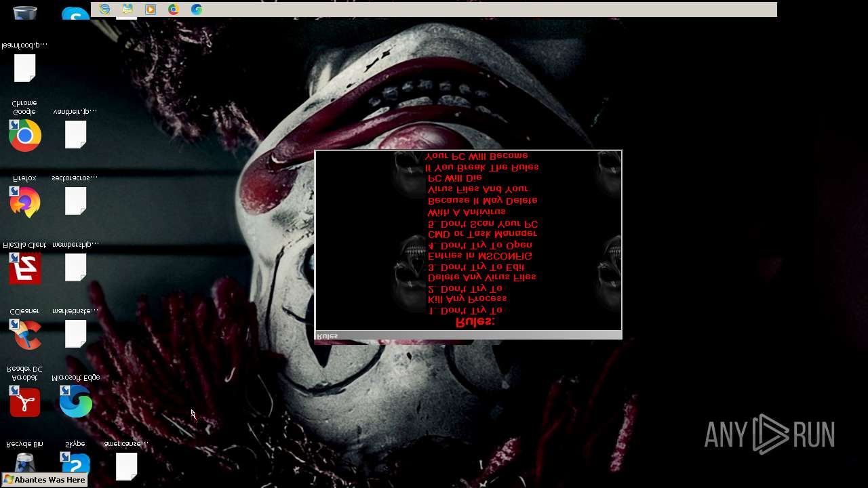868x488 pixels.
Task: Click the text 'Kill Any Process'
Action: tap(467, 299)
